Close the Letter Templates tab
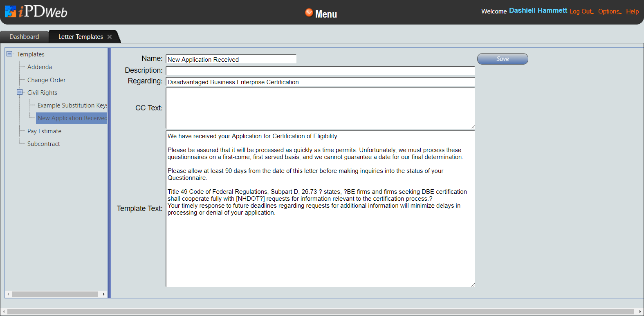The height and width of the screenshot is (316, 644). 110,37
